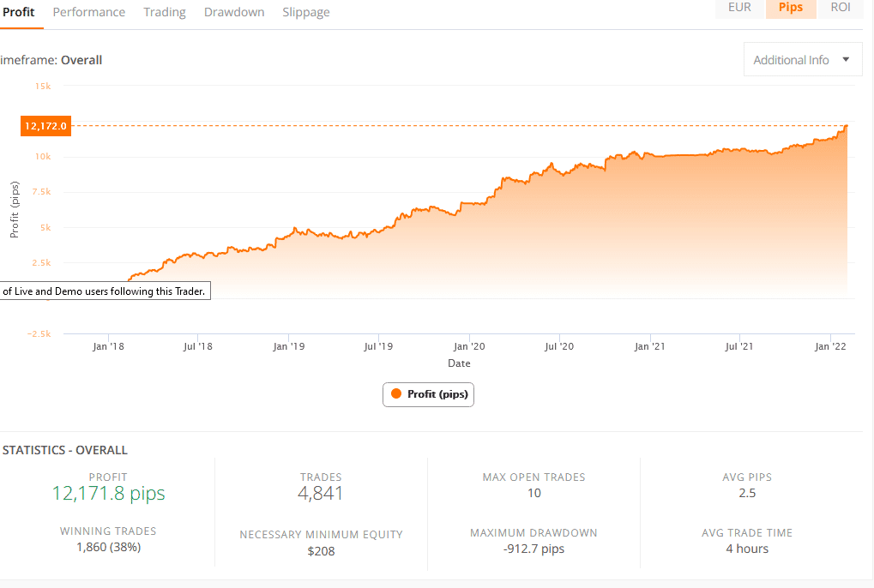Click the Profit tab

[18, 12]
